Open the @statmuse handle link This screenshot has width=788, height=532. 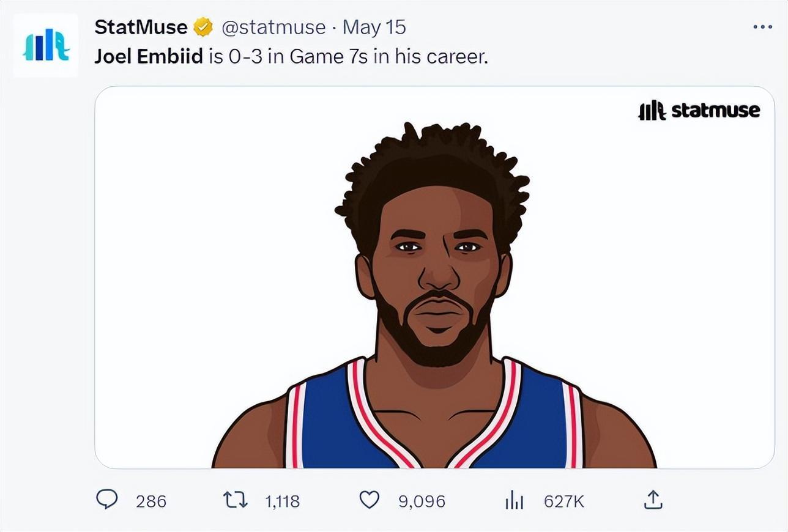[273, 28]
